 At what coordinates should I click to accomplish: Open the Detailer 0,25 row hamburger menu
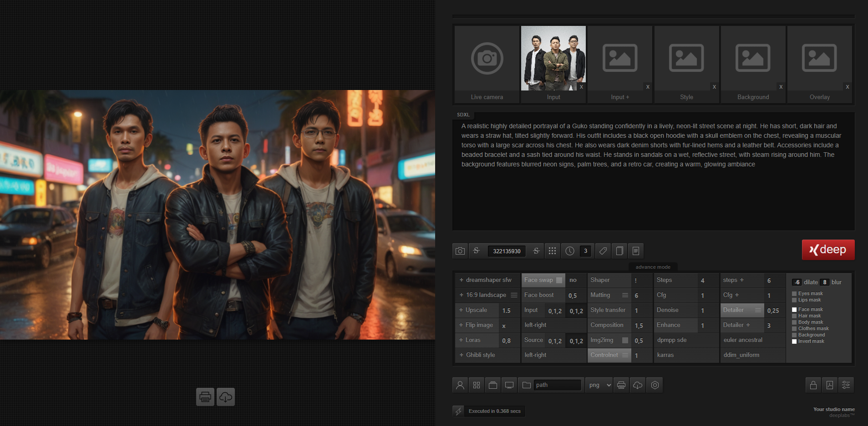pos(758,310)
